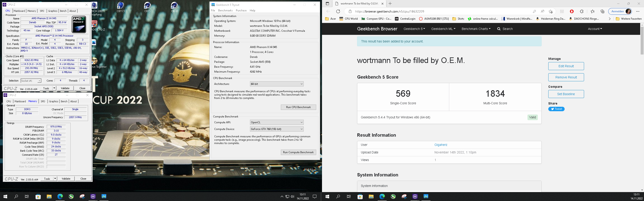Image resolution: width=644 pixels, height=201 pixels.
Task: Reload the Geekbench result page
Action: click(338, 11)
